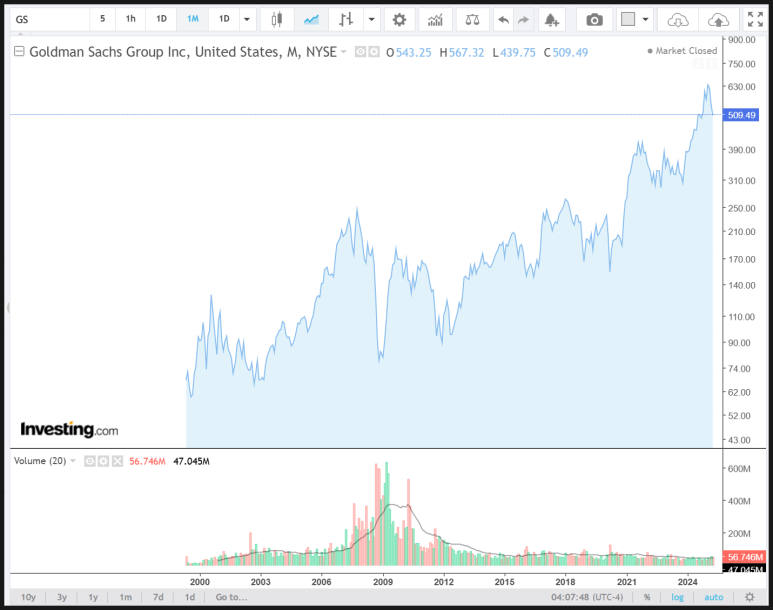The width and height of the screenshot is (773, 610).
Task: Remove the Volume indicator with X icon
Action: 117,461
